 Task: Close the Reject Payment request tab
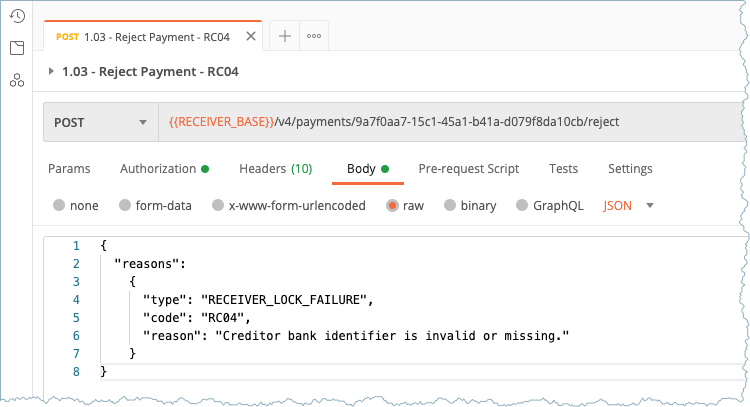251,37
